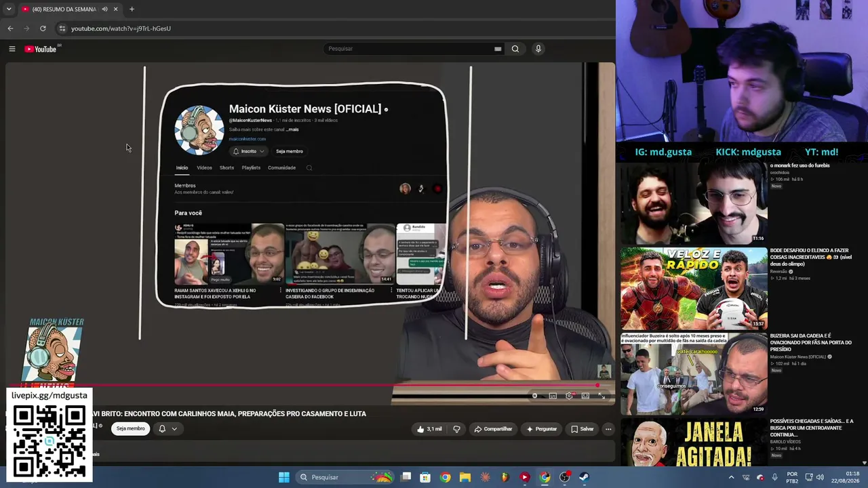Open the Windows Start menu
Viewport: 868px width, 488px height.
[284, 477]
